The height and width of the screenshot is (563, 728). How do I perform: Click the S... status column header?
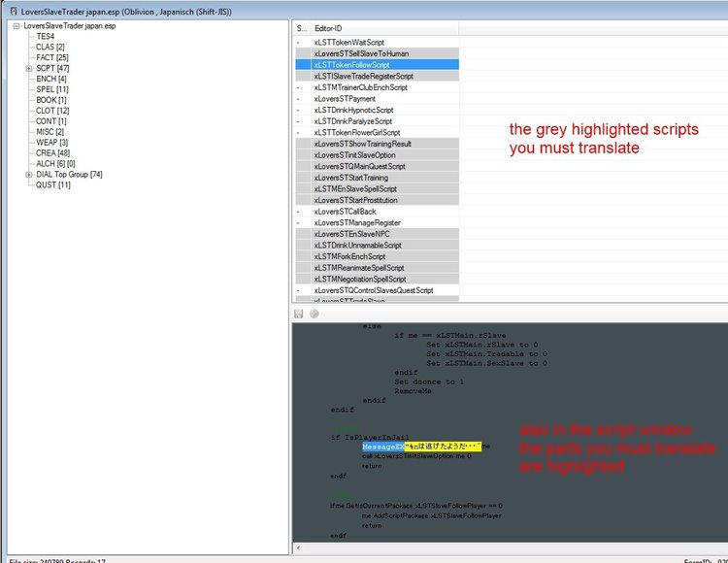click(302, 28)
